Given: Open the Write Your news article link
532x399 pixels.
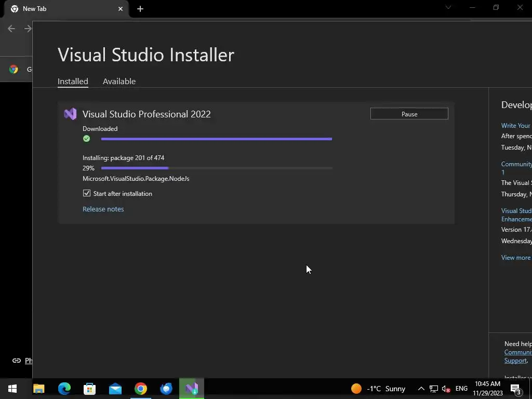Looking at the screenshot, I should pos(516,126).
